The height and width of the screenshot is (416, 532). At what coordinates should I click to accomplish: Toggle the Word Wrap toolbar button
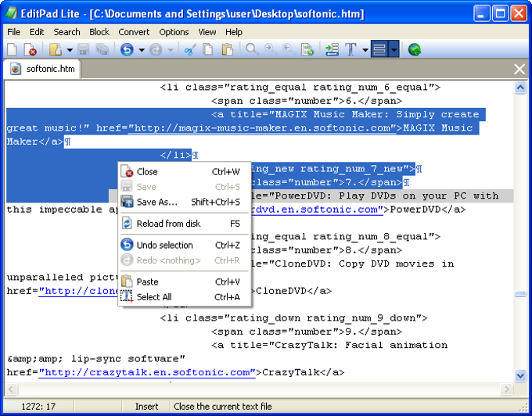(x=379, y=50)
